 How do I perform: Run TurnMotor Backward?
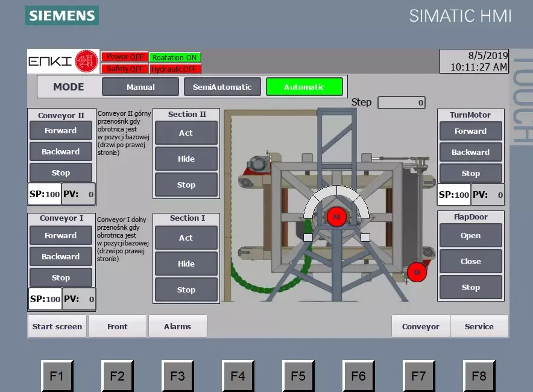click(x=470, y=152)
